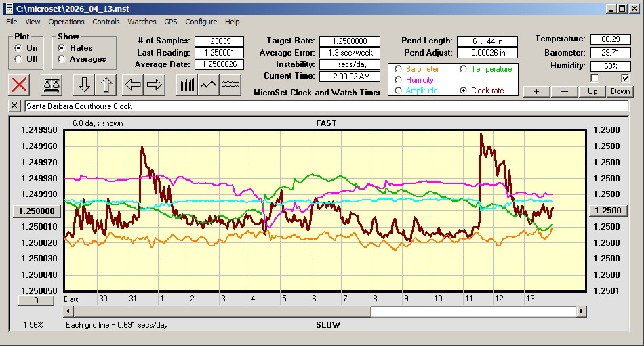Click the Down button
The width and height of the screenshot is (644, 346).
pyautogui.click(x=620, y=91)
